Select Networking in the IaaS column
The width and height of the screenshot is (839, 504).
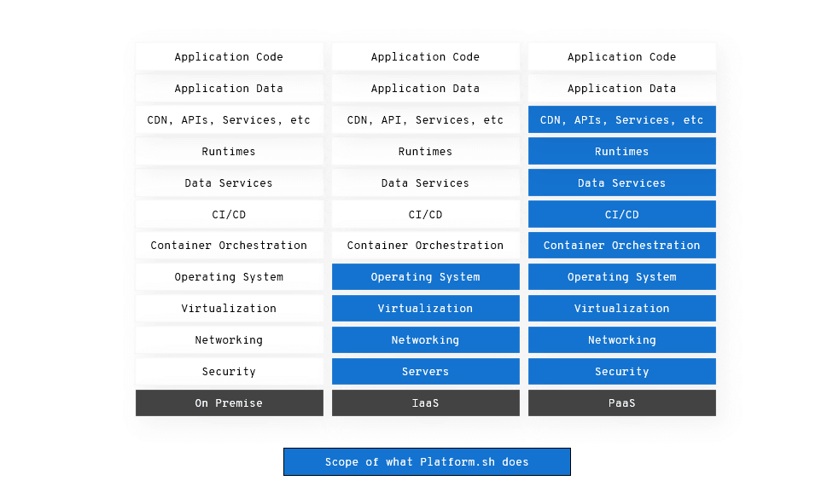pos(425,339)
